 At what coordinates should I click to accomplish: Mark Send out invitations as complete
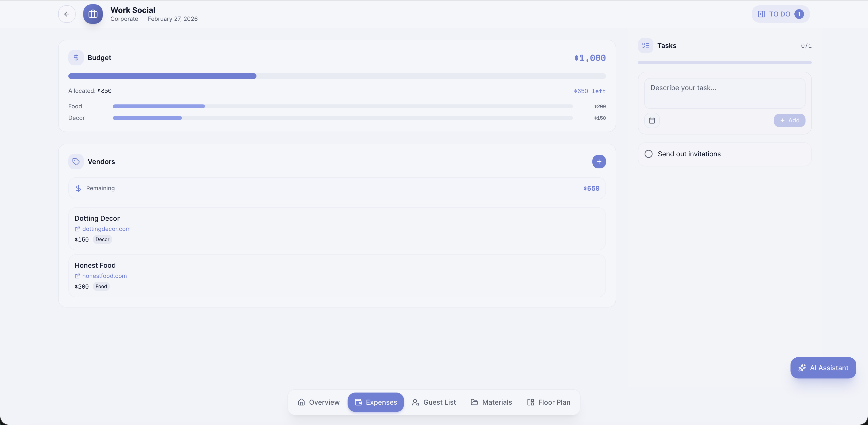(x=648, y=154)
